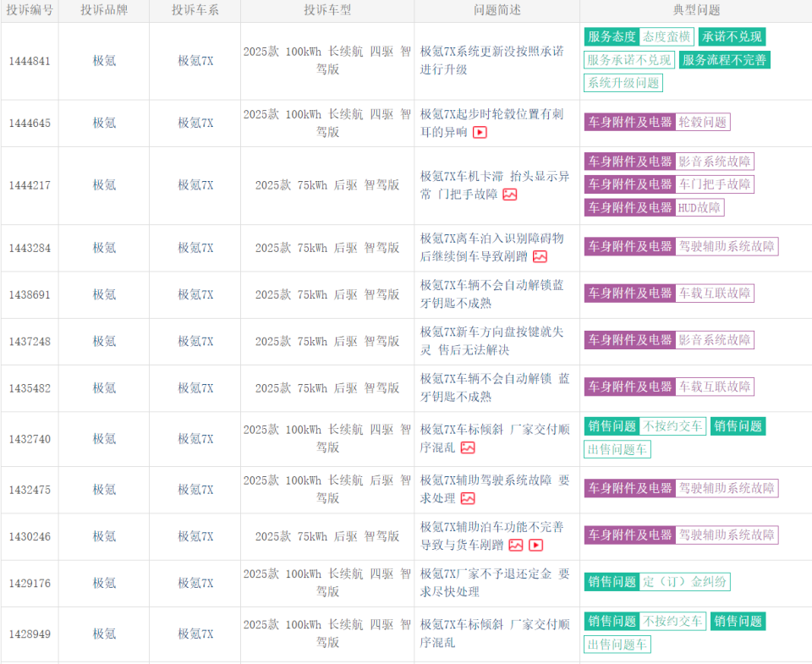Screen dimensions: 812x664
Task: Click the 投诉车型 column header
Action: pos(327,10)
